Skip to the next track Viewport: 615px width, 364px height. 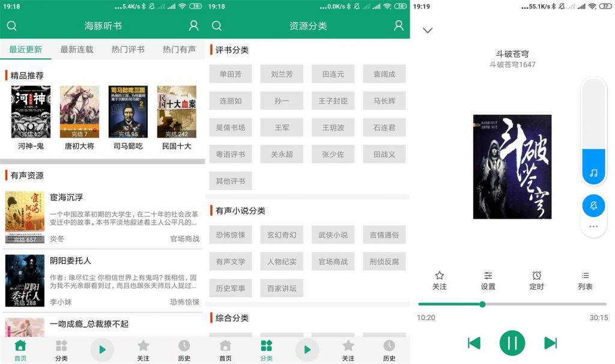tap(550, 342)
